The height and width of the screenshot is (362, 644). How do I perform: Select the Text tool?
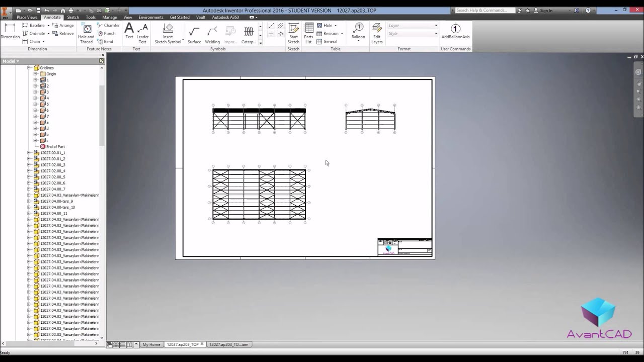click(129, 32)
